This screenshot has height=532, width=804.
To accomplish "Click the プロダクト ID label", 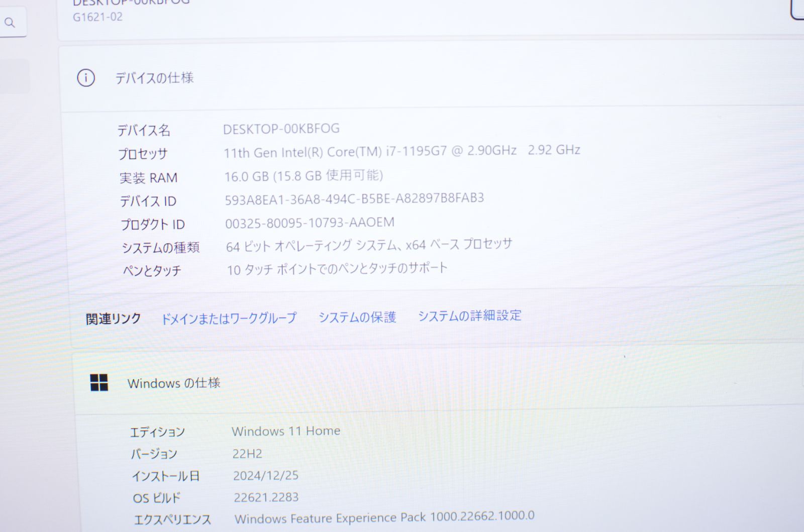I will (153, 224).
